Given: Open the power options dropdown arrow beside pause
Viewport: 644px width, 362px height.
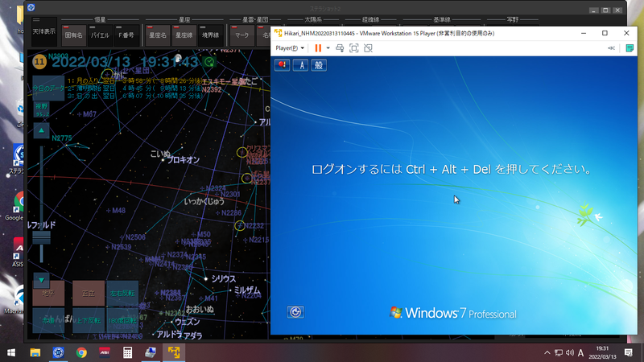Looking at the screenshot, I should click(x=328, y=48).
